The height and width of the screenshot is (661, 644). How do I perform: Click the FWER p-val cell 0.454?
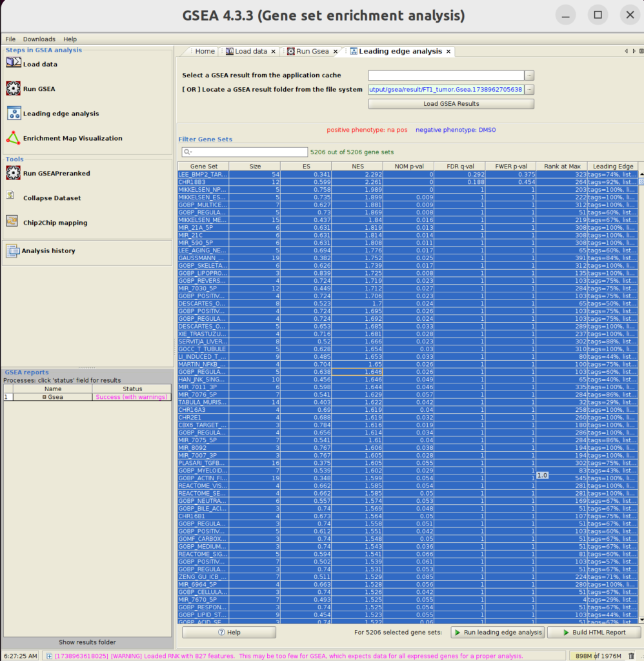click(511, 182)
